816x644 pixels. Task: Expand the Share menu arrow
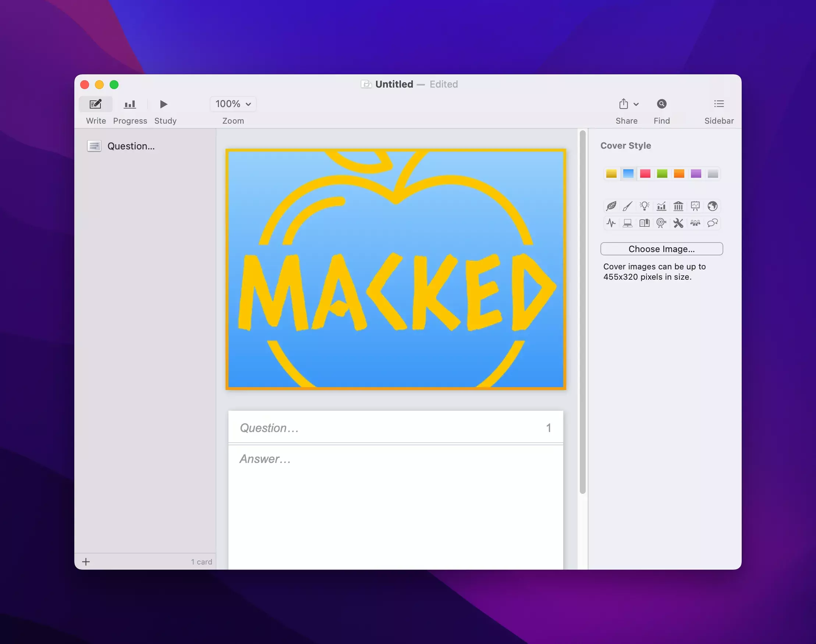(636, 105)
